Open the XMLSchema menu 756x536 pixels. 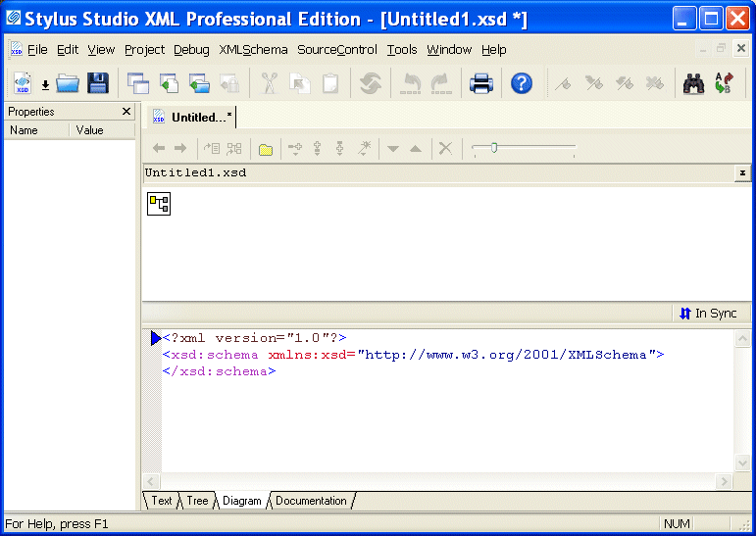(253, 49)
